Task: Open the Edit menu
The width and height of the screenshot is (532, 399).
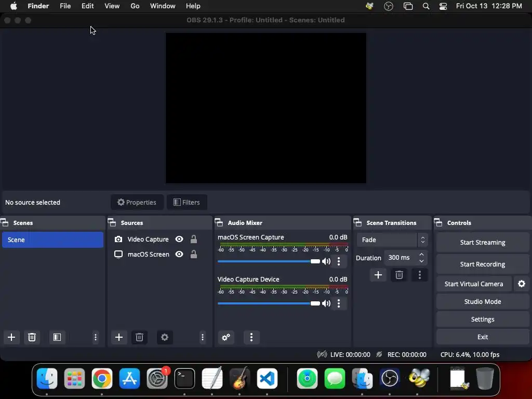Action: click(87, 6)
